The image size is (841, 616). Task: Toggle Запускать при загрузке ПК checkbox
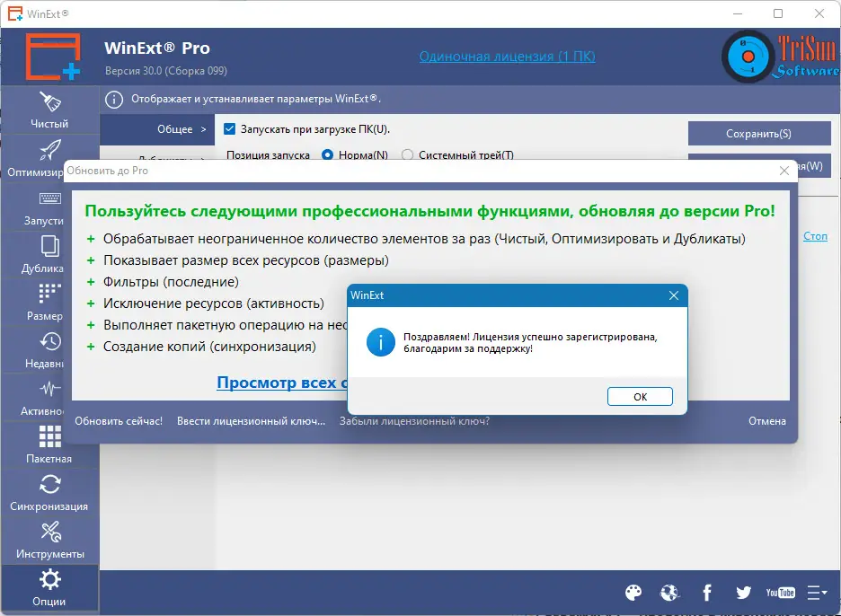click(x=229, y=128)
